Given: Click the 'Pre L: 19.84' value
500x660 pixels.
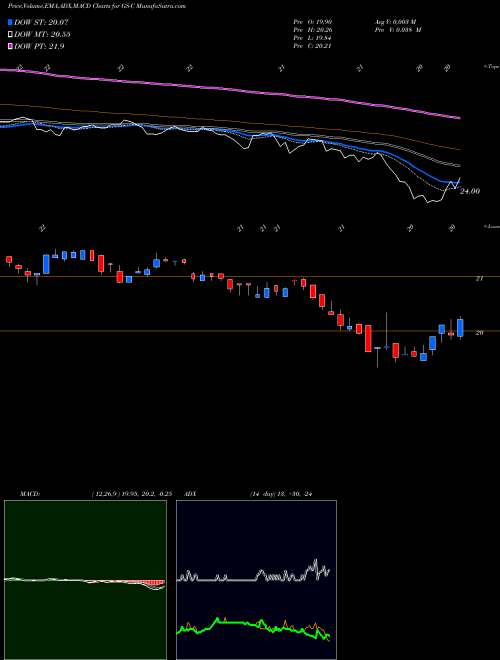Looking at the screenshot, I should [x=313, y=38].
